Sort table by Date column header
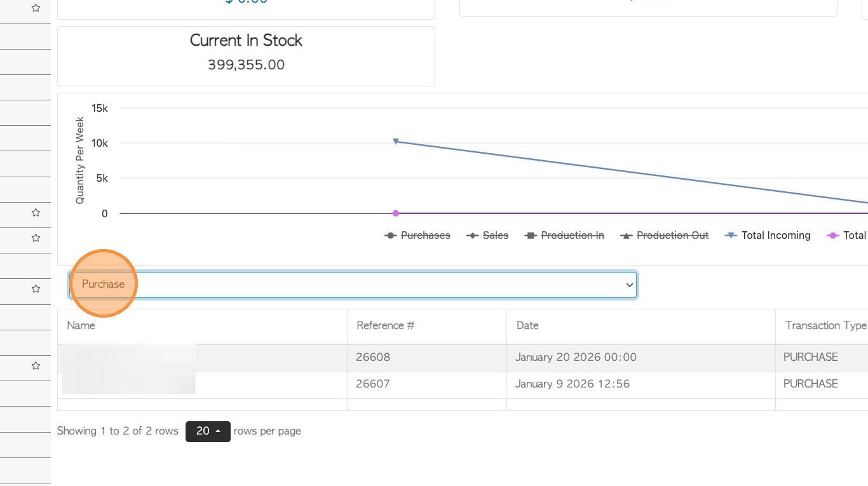The width and height of the screenshot is (868, 486). 527,326
